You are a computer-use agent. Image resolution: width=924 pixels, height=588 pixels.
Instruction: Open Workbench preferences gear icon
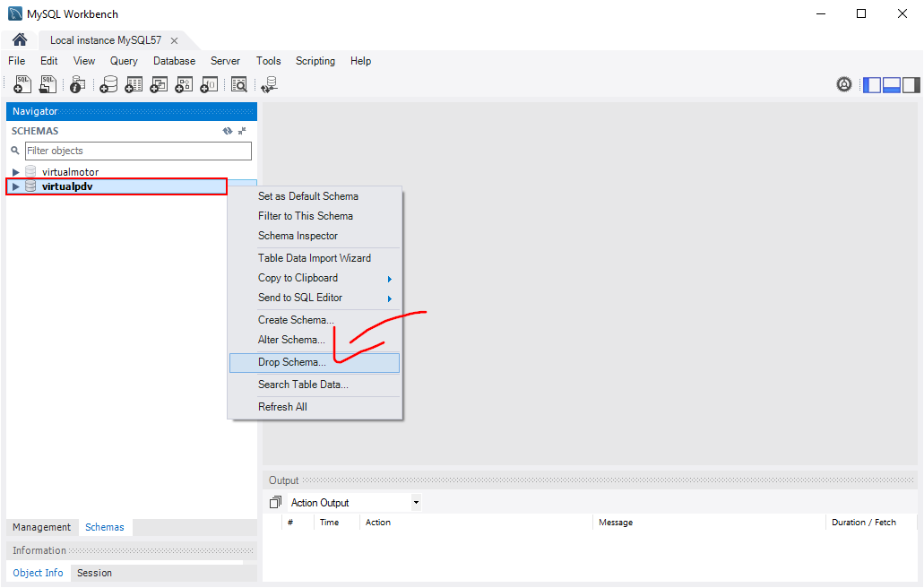click(x=844, y=85)
